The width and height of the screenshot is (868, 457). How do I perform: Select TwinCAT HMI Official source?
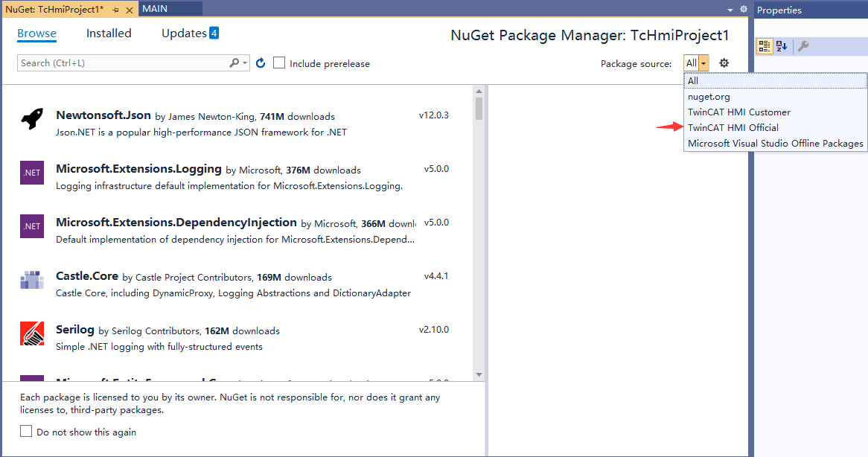pyautogui.click(x=733, y=127)
